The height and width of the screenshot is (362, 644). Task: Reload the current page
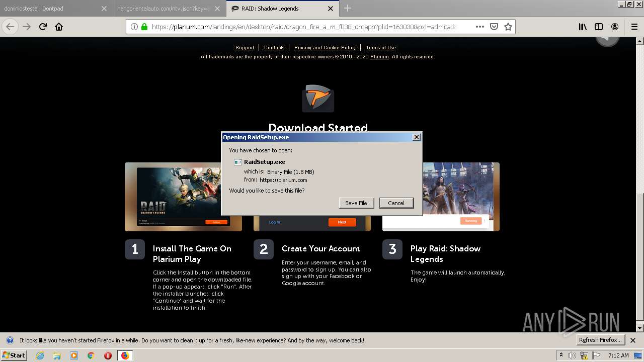(43, 27)
